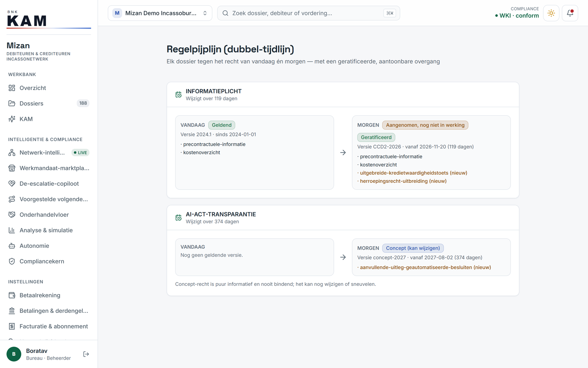Click the LIVE indicator badge

point(80,153)
